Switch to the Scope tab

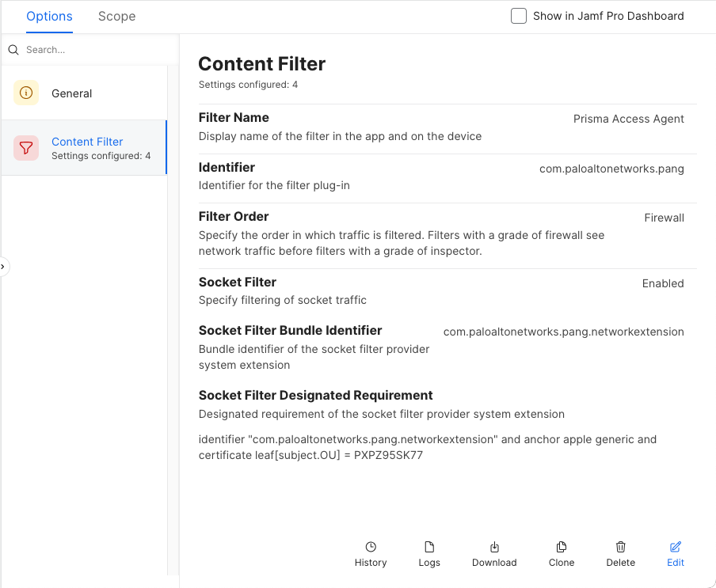[116, 16]
